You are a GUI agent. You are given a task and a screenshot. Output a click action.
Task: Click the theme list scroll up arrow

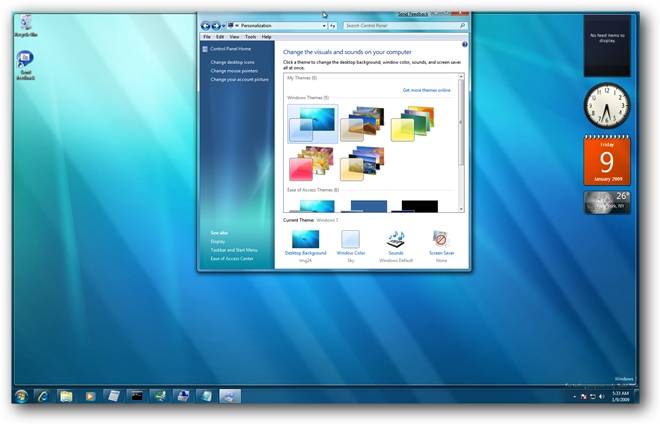click(461, 77)
